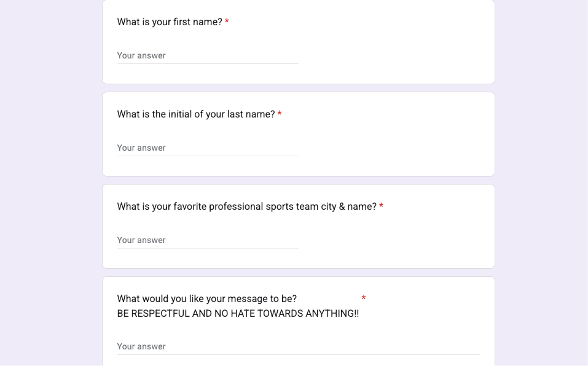Screen dimensions: 588x366
Task: Click the "BE RESPECTFUL AND NO HATE" warning text
Action: coord(238,314)
